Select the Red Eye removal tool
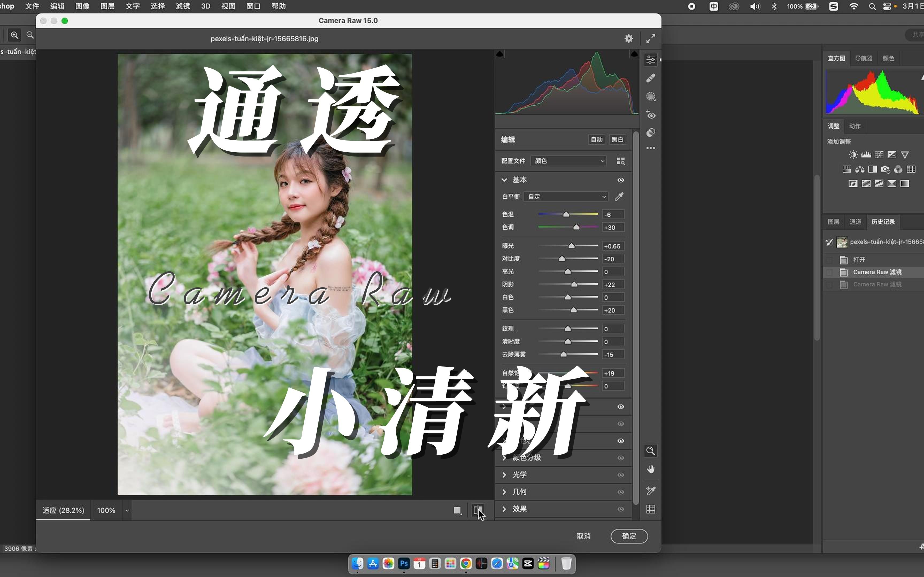The width and height of the screenshot is (924, 577). 651,115
